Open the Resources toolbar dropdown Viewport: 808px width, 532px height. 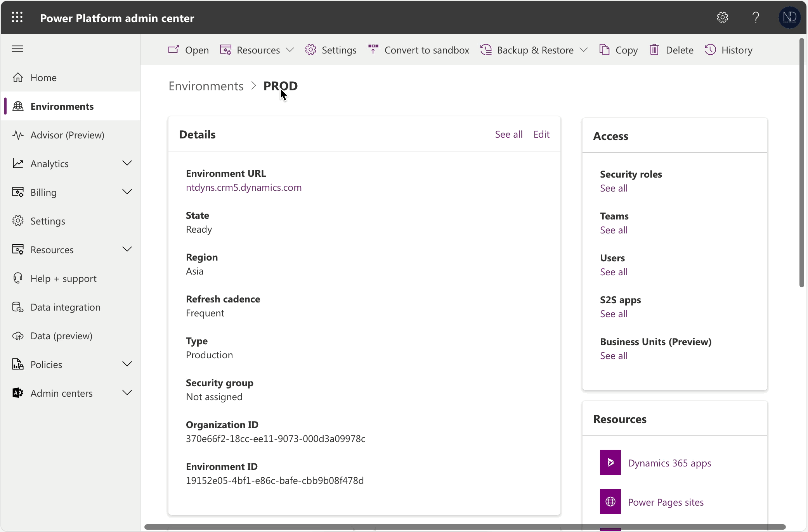tap(290, 50)
